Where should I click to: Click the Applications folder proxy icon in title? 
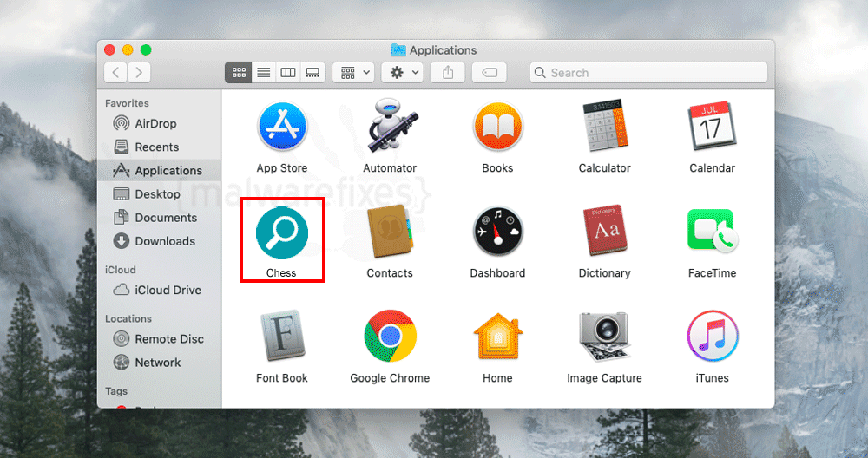398,49
